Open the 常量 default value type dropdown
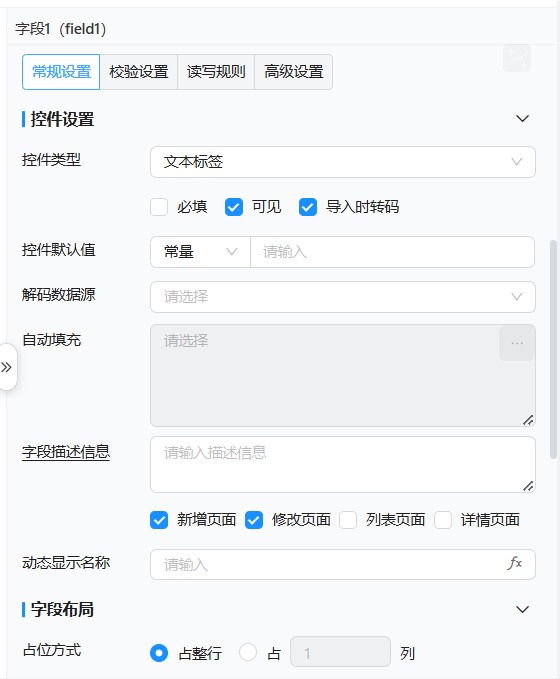This screenshot has width=560, height=679. [200, 252]
